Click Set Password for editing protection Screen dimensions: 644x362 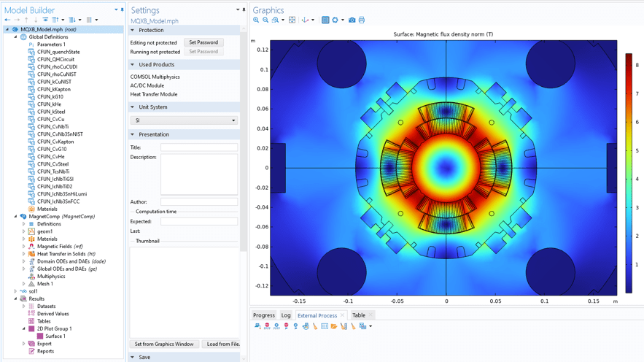point(203,42)
